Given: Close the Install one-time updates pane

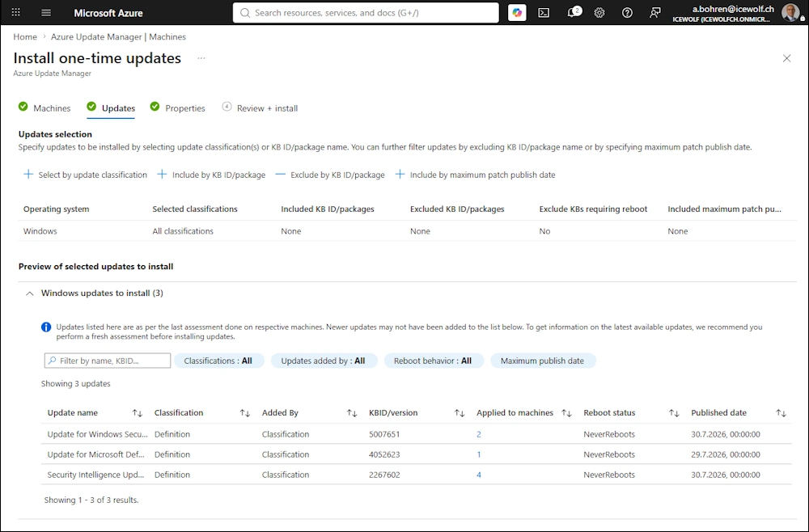Looking at the screenshot, I should pos(786,58).
